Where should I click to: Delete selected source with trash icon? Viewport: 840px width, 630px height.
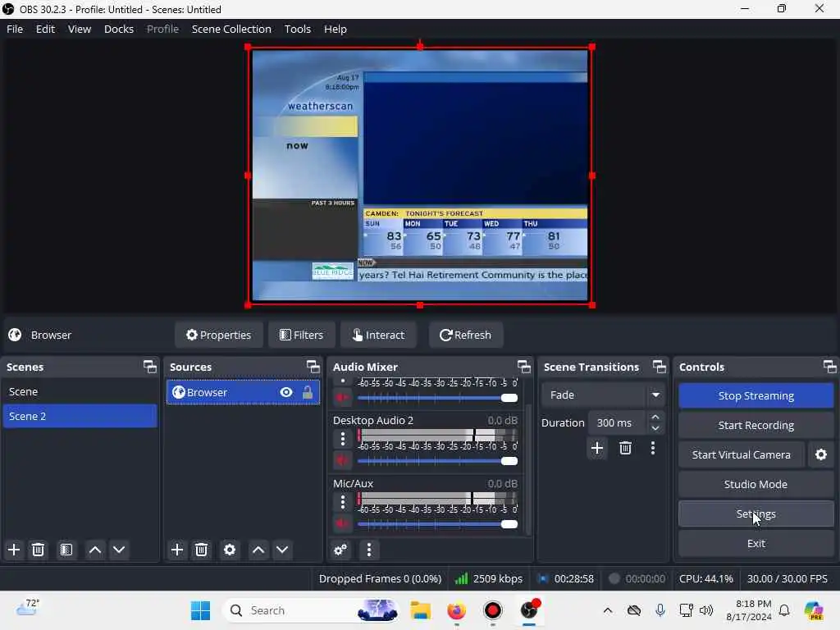(201, 550)
